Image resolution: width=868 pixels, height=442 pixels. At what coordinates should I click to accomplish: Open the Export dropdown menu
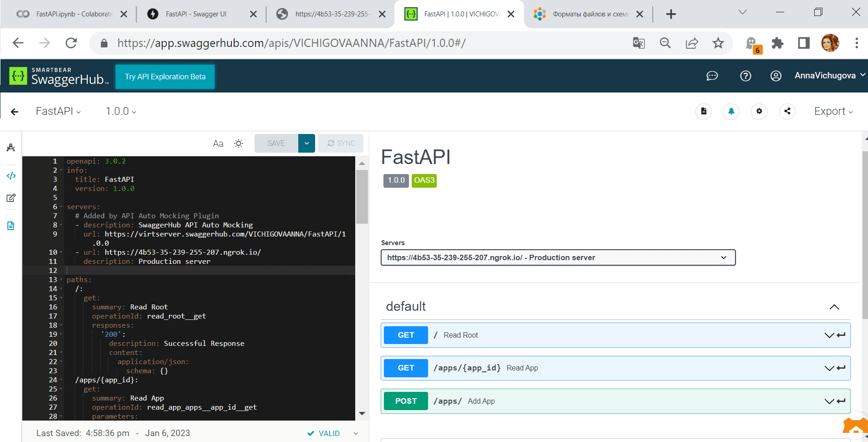pyautogui.click(x=833, y=111)
